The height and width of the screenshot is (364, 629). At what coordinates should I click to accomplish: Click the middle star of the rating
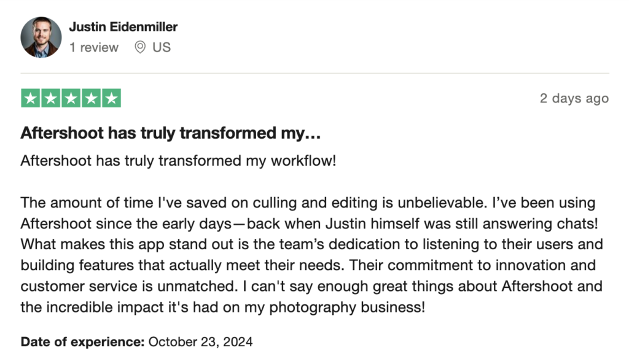(x=71, y=98)
